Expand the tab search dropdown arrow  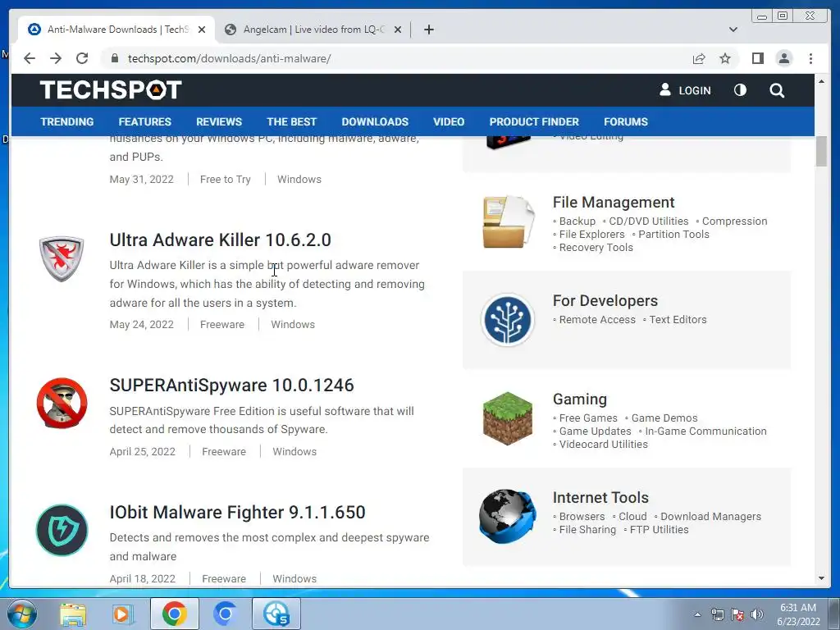pos(733,30)
